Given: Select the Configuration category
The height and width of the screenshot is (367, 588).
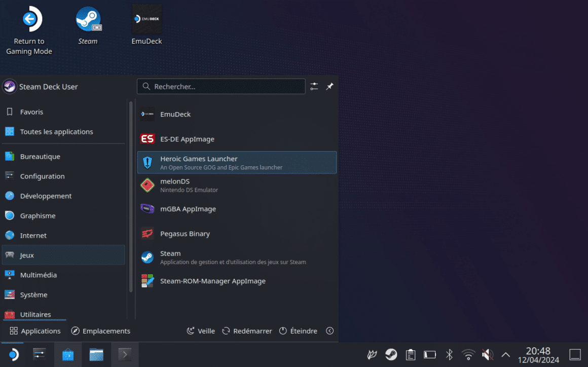Looking at the screenshot, I should (x=63, y=176).
